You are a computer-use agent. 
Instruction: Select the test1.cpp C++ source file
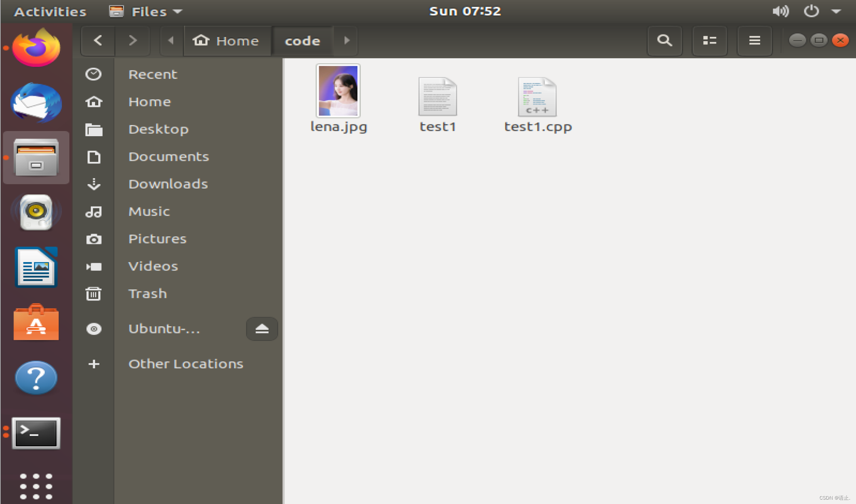coord(537,97)
